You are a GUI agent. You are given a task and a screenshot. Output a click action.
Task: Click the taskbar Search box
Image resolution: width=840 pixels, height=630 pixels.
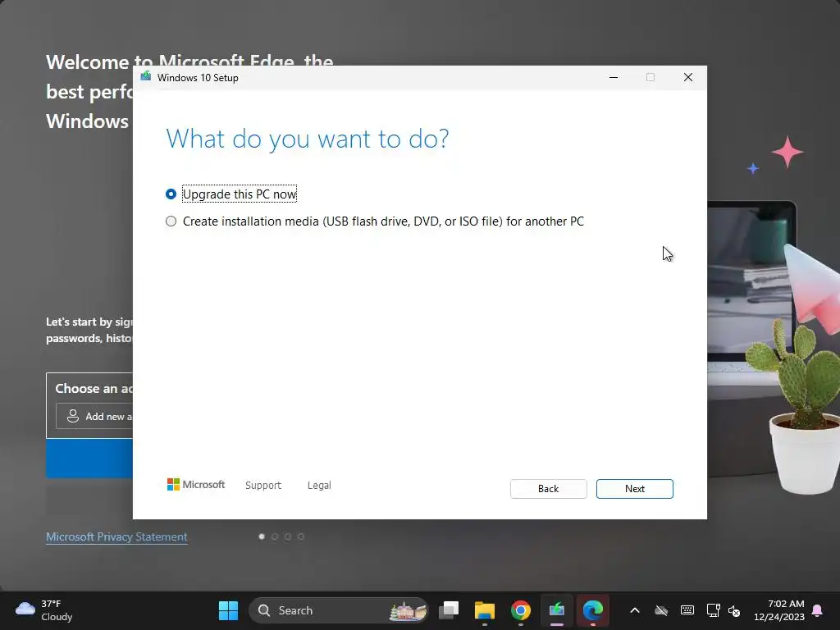click(339, 610)
